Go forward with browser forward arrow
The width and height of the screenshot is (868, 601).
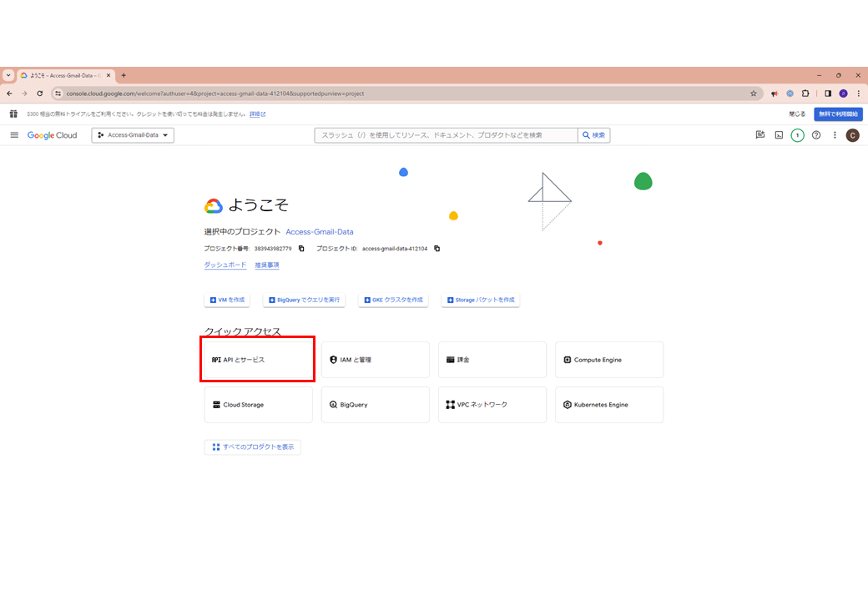(24, 93)
